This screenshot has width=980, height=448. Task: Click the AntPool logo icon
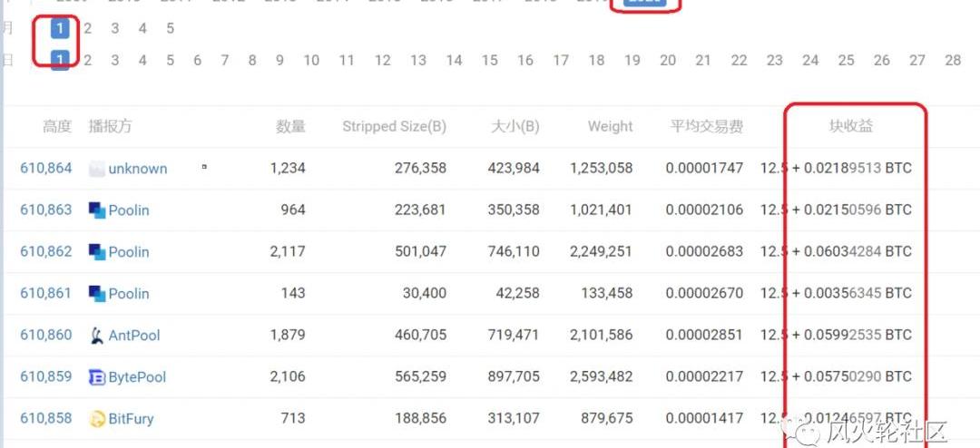click(97, 336)
